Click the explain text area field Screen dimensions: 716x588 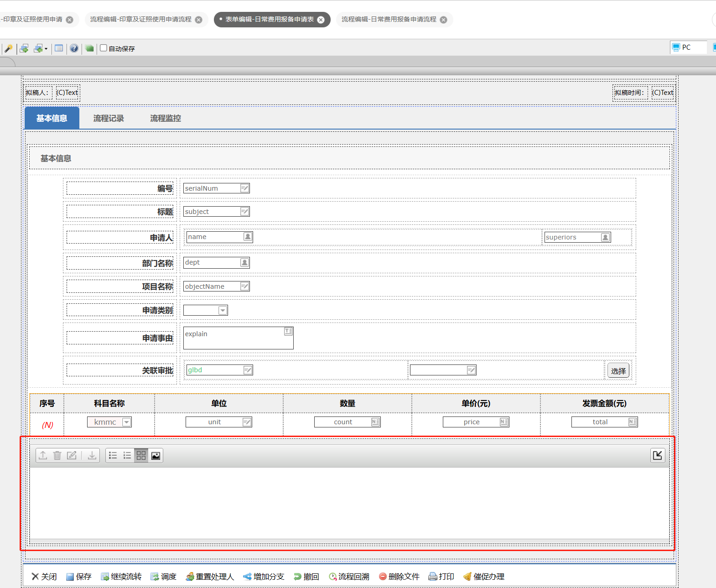click(238, 338)
